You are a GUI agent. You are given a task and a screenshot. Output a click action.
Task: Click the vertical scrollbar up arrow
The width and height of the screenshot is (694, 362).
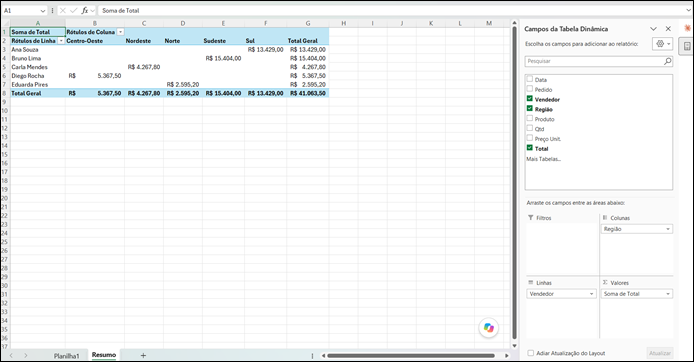(x=514, y=23)
